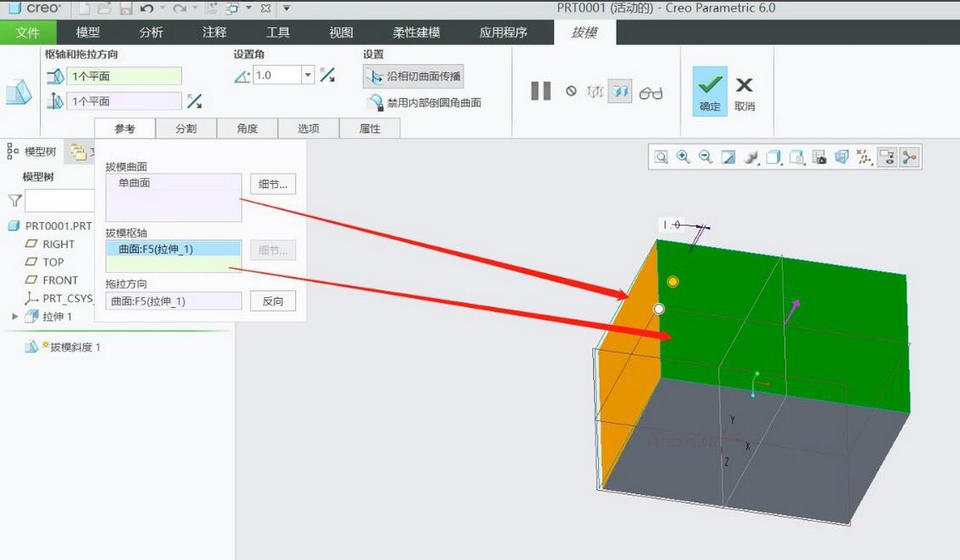Open the Windows list dropdown arrow

pos(248,8)
